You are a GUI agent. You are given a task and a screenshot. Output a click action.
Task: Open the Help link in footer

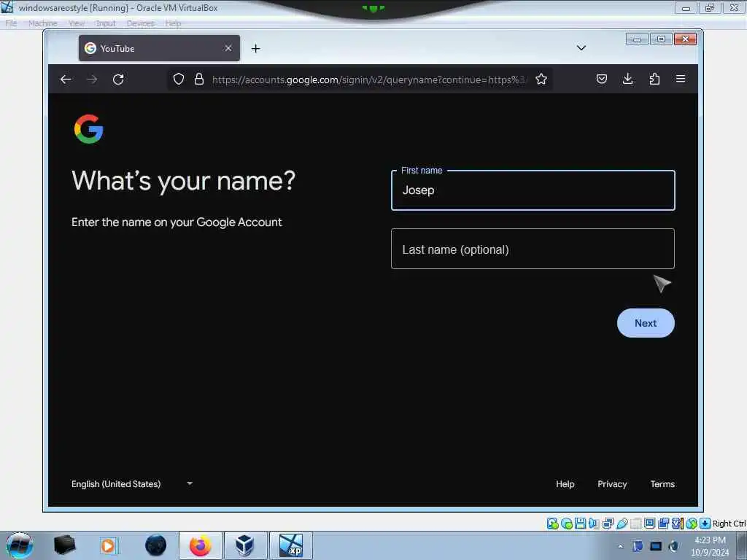pos(565,484)
